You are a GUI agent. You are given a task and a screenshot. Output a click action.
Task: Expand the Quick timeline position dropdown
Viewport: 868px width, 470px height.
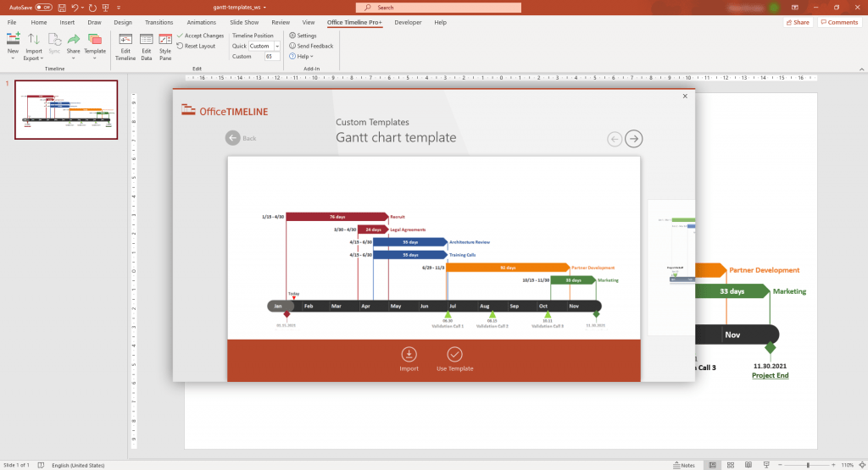pos(276,46)
